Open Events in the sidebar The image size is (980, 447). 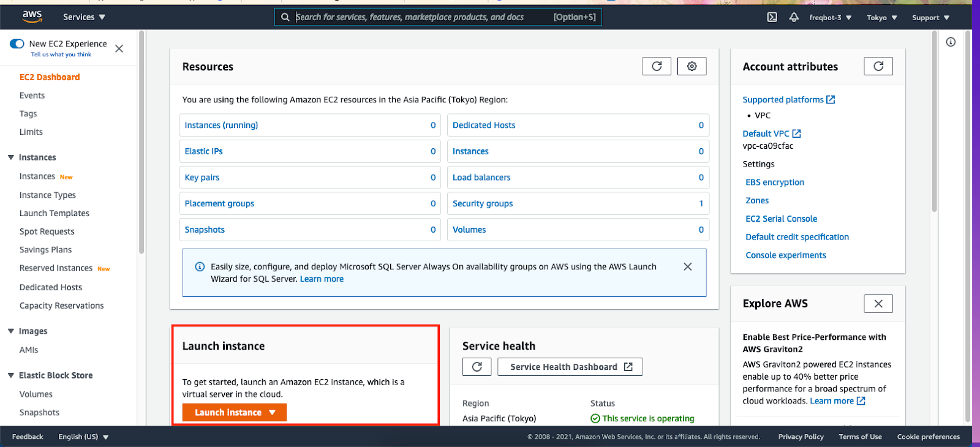point(32,96)
